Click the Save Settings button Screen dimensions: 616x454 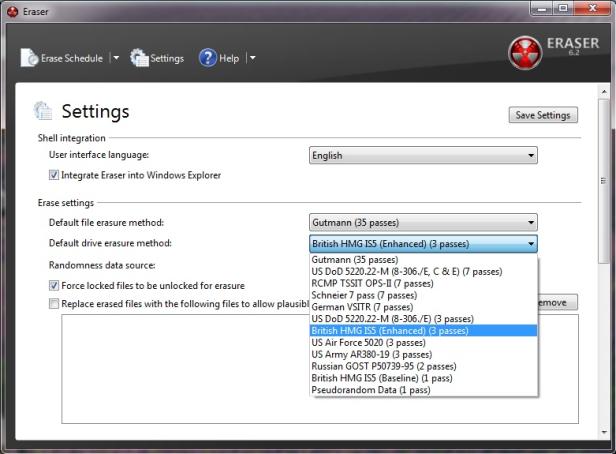(x=543, y=115)
